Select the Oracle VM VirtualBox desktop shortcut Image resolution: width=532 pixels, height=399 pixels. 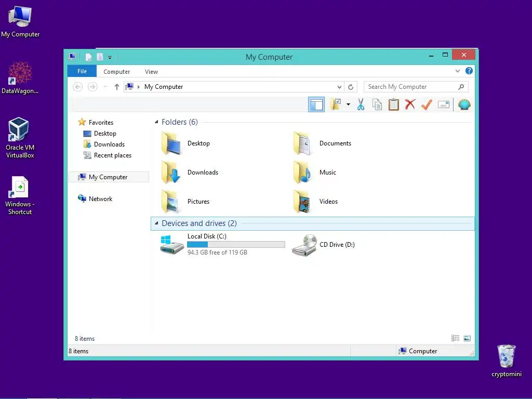click(20, 138)
